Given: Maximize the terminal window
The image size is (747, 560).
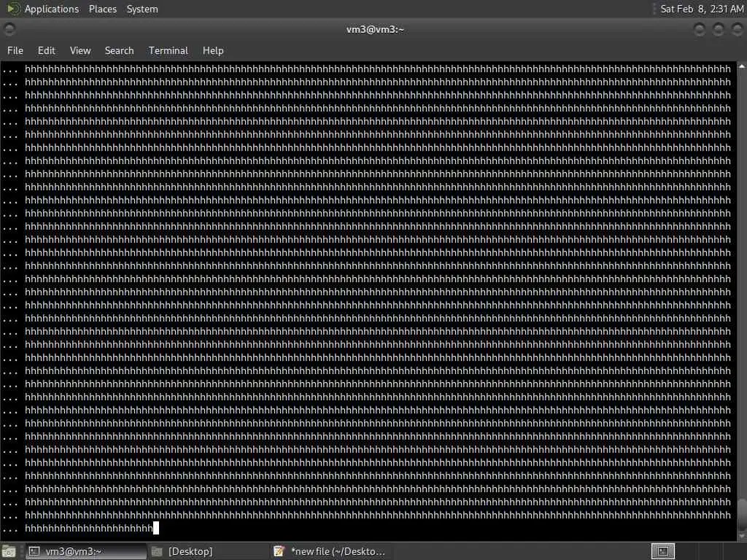Looking at the screenshot, I should pos(718,29).
